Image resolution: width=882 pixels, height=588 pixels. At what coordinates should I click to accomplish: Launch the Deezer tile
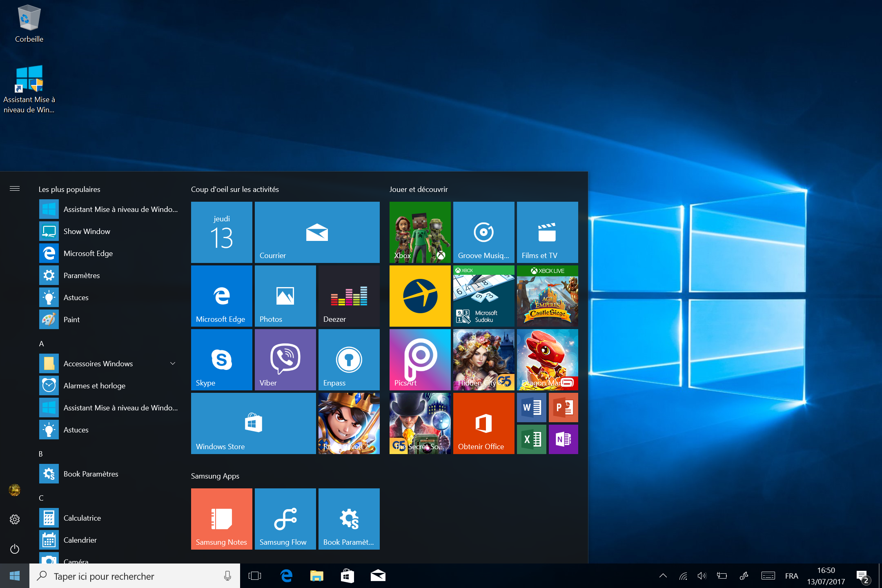pyautogui.click(x=349, y=296)
